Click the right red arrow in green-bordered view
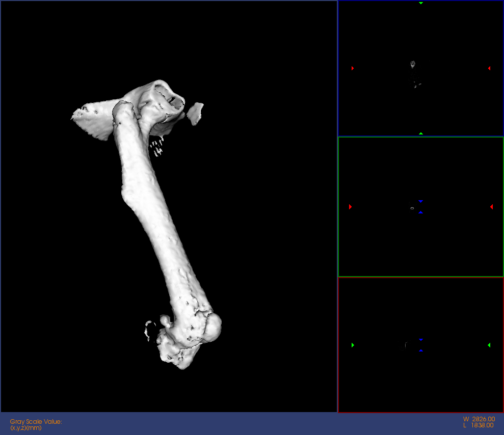Image resolution: width=504 pixels, height=435 pixels. pyautogui.click(x=491, y=207)
